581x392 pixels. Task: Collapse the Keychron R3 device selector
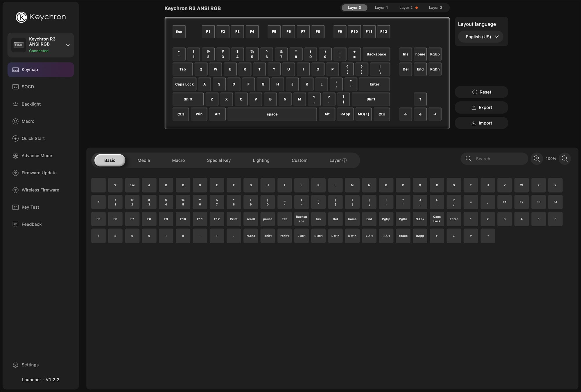(68, 45)
